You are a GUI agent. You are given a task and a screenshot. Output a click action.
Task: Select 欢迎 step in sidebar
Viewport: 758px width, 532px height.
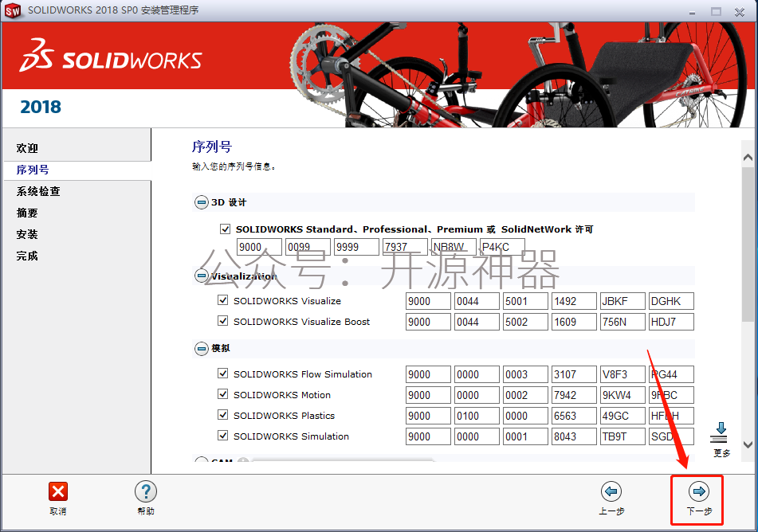tap(27, 148)
